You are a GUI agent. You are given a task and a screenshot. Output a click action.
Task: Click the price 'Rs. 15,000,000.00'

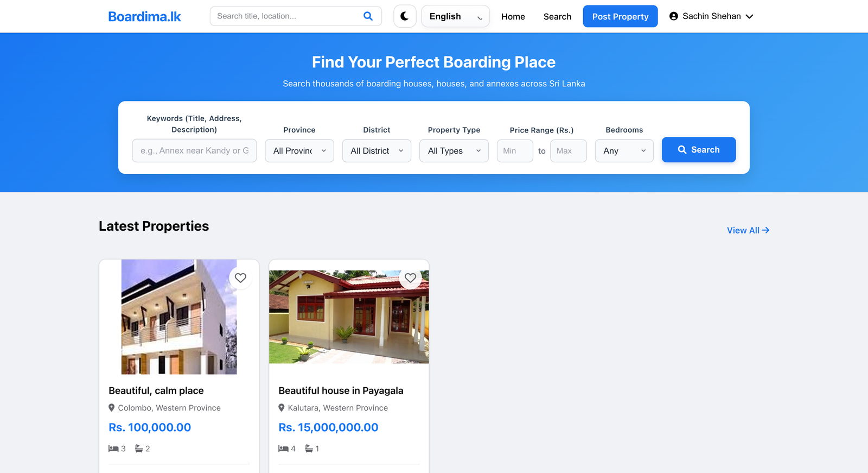[328, 427]
